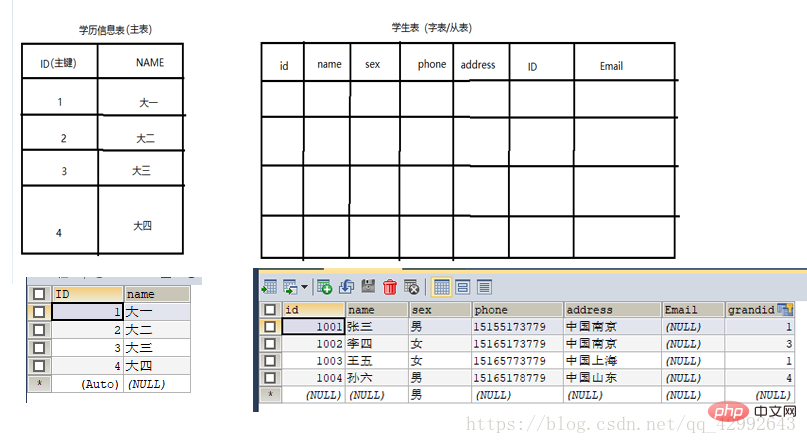Click the copy rows to clipboard icon
Screen dimensions: 807x444
[291, 287]
